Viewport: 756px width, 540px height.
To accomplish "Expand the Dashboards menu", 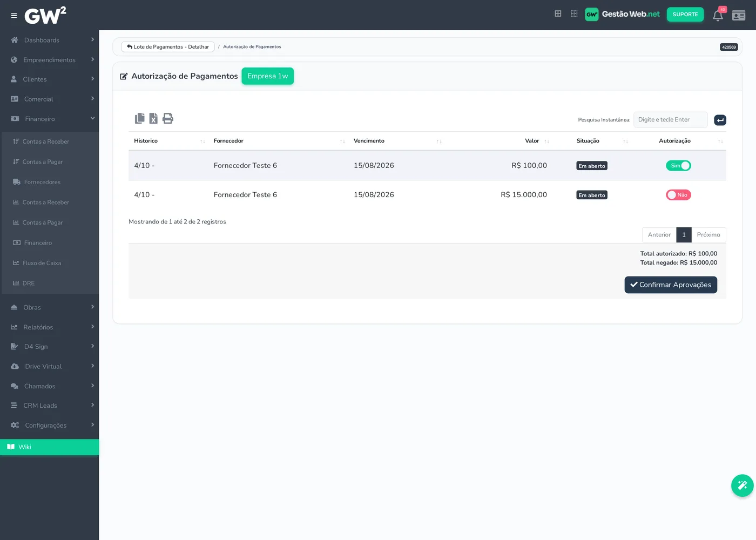I will click(x=50, y=40).
